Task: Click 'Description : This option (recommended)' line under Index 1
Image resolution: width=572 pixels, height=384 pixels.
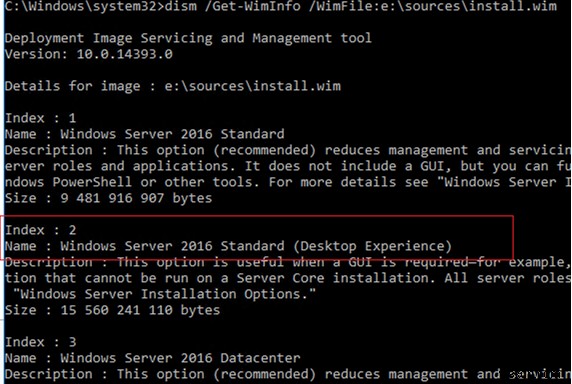Action: (x=288, y=150)
